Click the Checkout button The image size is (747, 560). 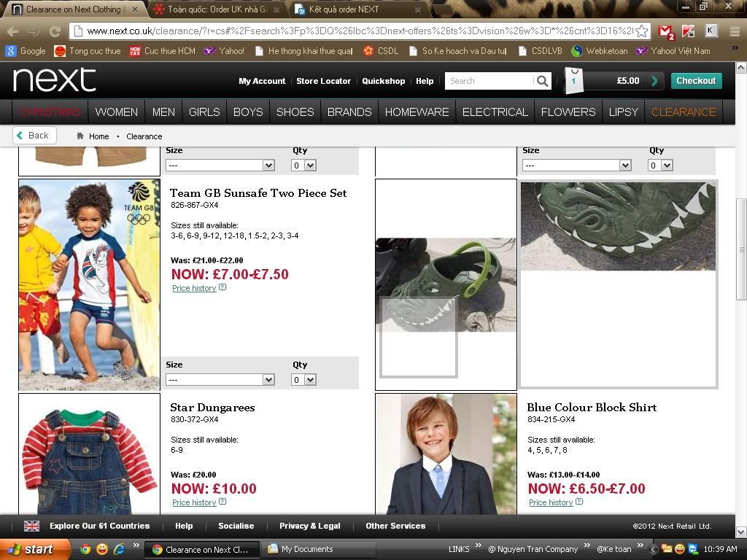(696, 80)
